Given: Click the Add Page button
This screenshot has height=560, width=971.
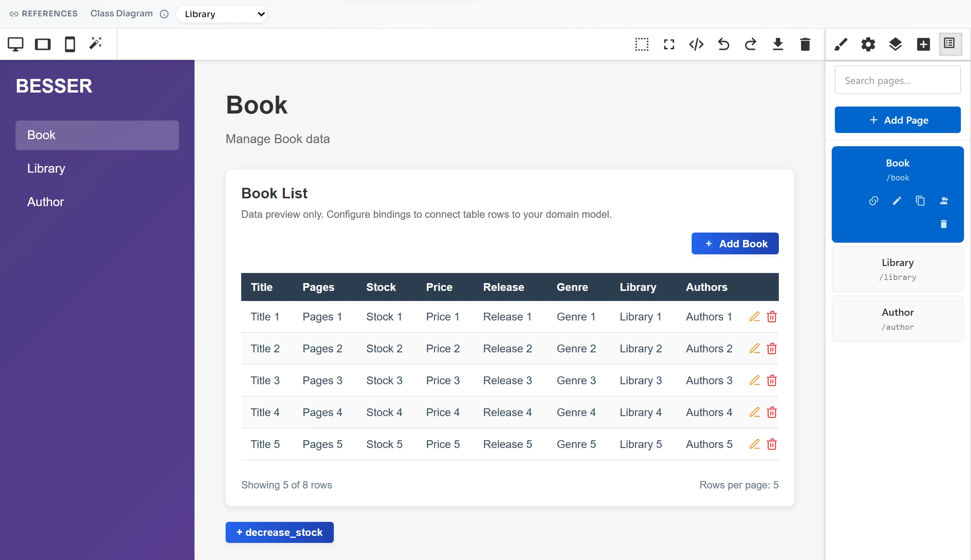Looking at the screenshot, I should click(897, 120).
